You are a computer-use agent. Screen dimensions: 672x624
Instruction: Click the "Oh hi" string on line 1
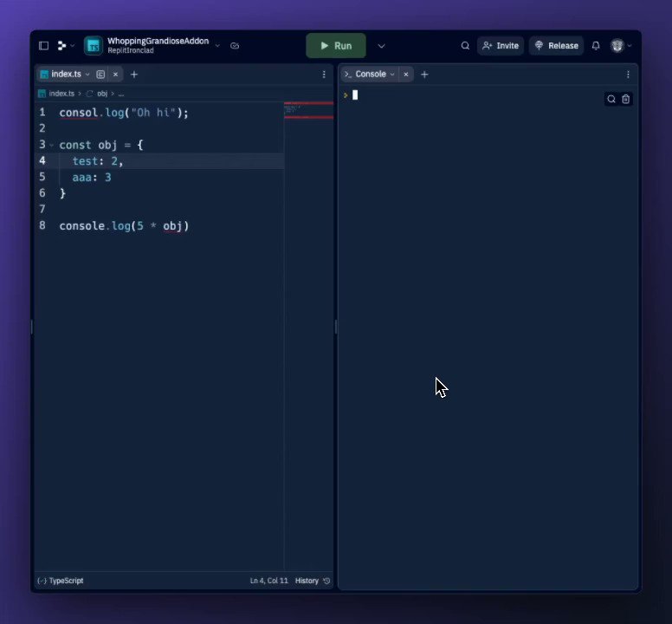(153, 113)
